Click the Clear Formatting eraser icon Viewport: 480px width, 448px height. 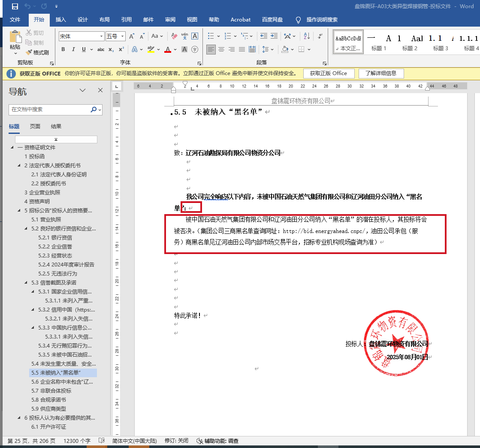[174, 36]
